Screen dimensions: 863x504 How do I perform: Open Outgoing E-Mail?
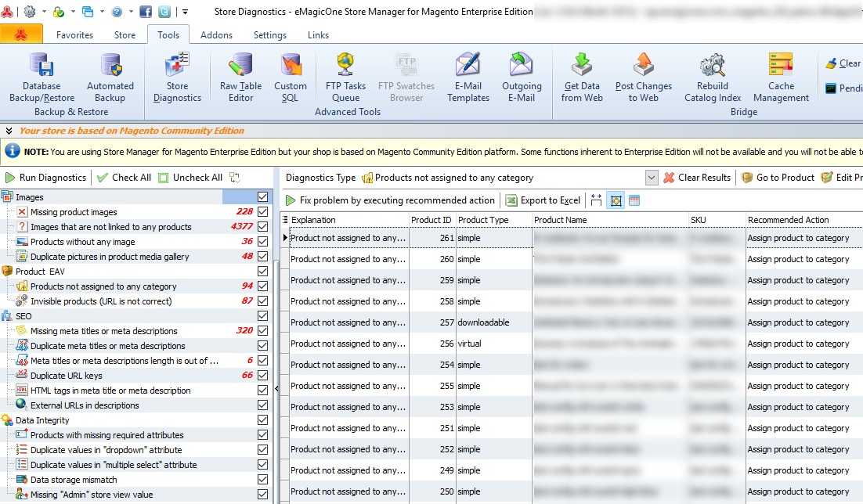click(522, 77)
